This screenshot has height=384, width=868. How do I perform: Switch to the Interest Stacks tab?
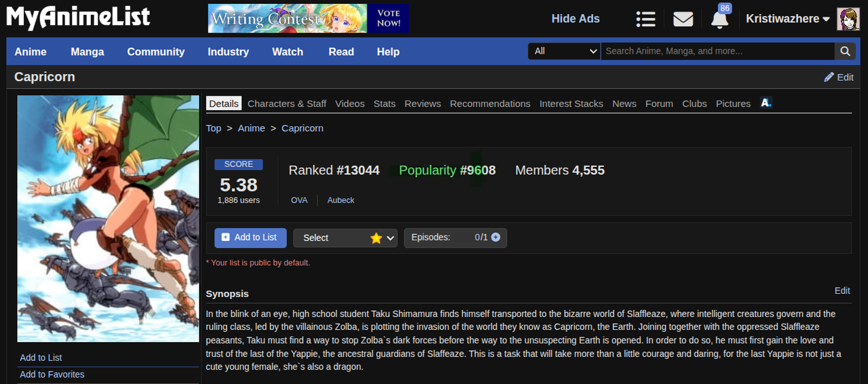(x=571, y=103)
